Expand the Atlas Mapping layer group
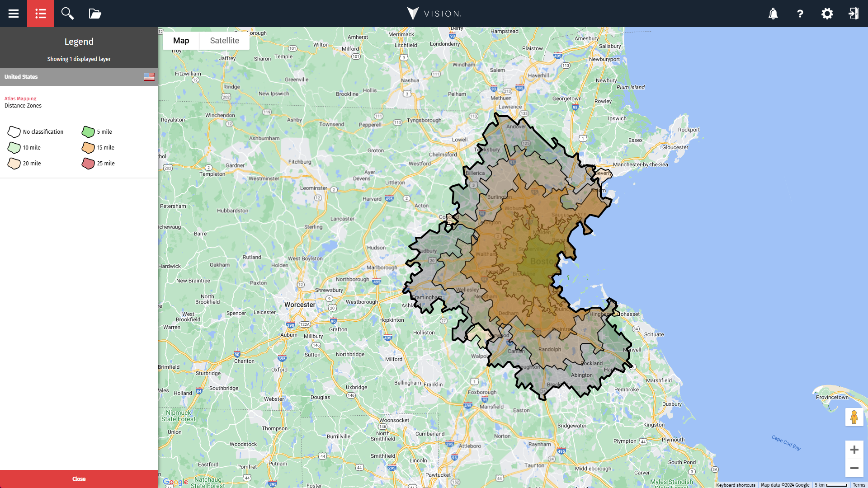 (x=20, y=99)
